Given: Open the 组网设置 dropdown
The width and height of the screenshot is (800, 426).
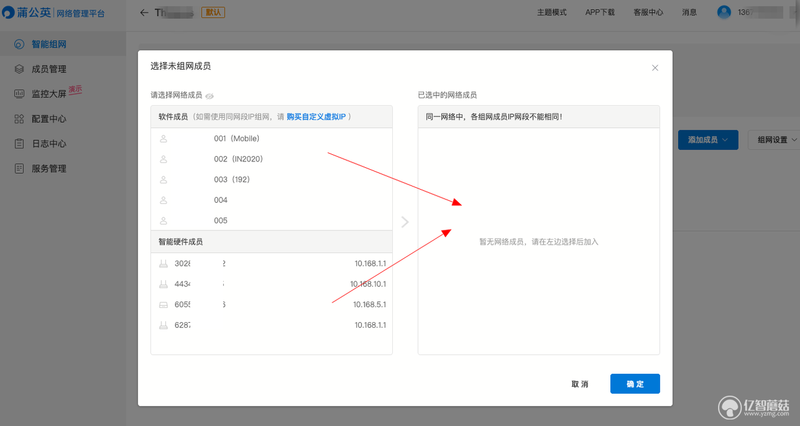Looking at the screenshot, I should pyautogui.click(x=777, y=140).
